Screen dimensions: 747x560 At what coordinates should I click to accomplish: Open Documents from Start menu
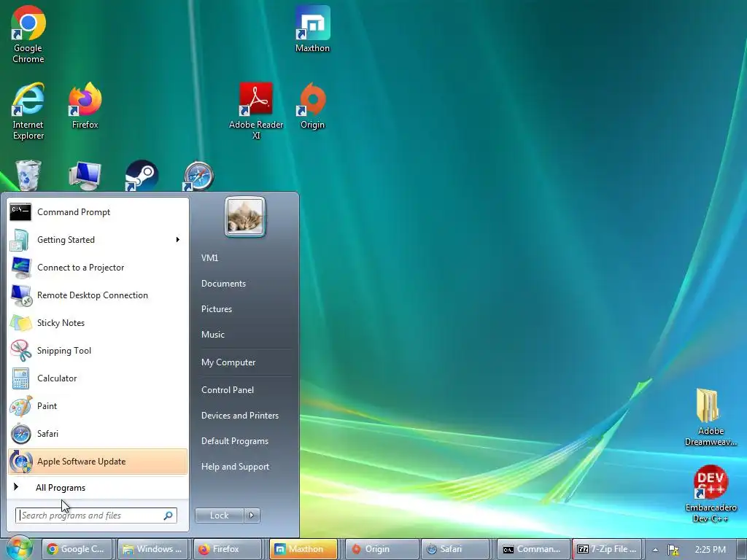(223, 284)
